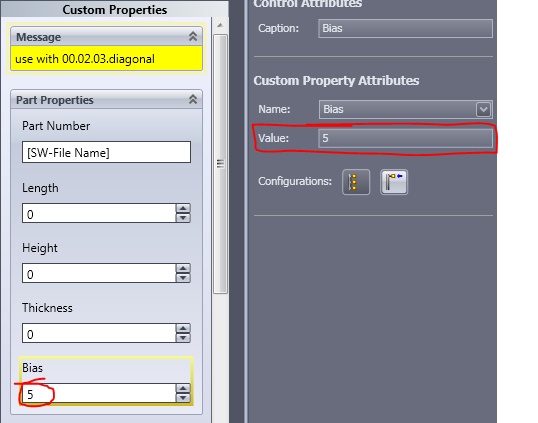538x423 pixels.
Task: Click the Part Number label
Action: pyautogui.click(x=56, y=126)
